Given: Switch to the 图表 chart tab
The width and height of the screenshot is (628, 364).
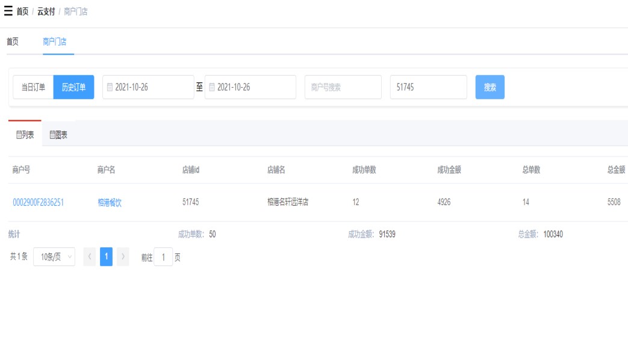Looking at the screenshot, I should coord(58,135).
